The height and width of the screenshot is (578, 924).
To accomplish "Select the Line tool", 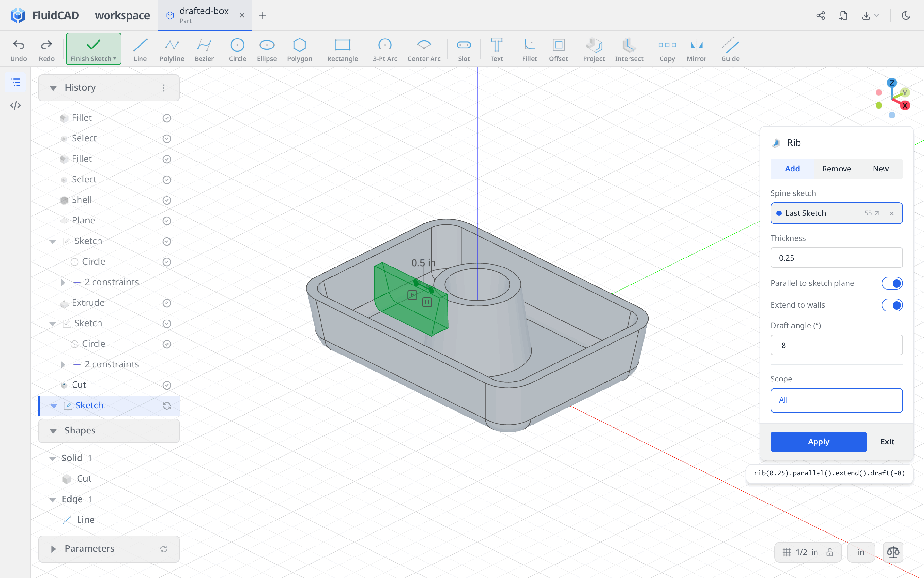I will point(140,49).
